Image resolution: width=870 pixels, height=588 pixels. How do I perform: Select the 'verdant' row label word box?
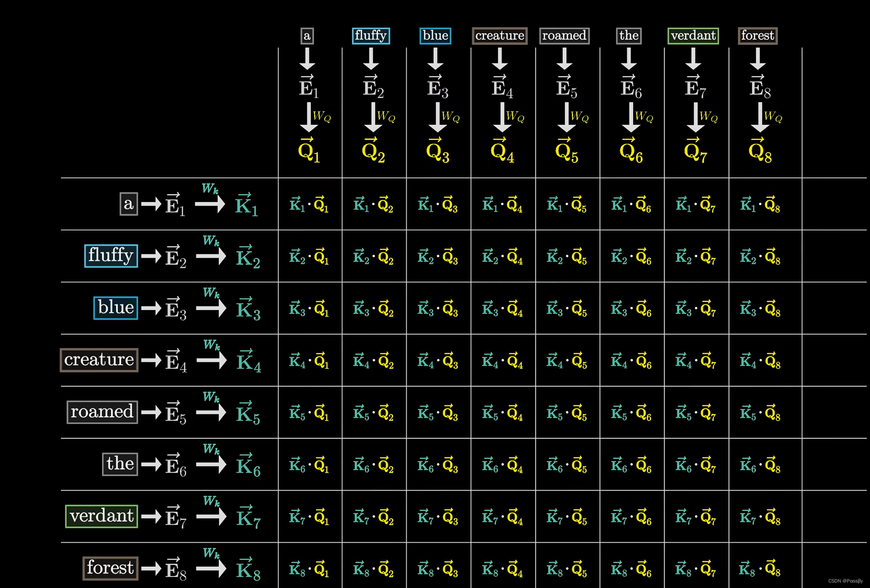tap(102, 516)
